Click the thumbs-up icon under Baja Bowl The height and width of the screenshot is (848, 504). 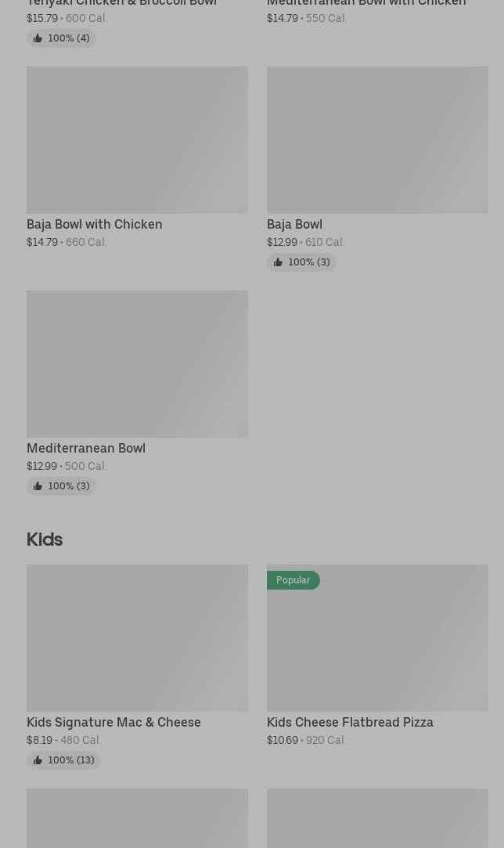(x=278, y=262)
